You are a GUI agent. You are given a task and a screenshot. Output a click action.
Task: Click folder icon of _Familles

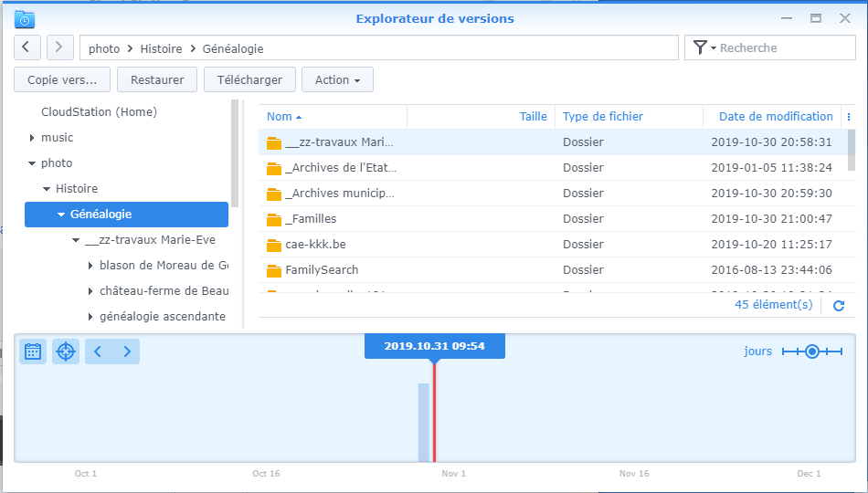tap(274, 220)
